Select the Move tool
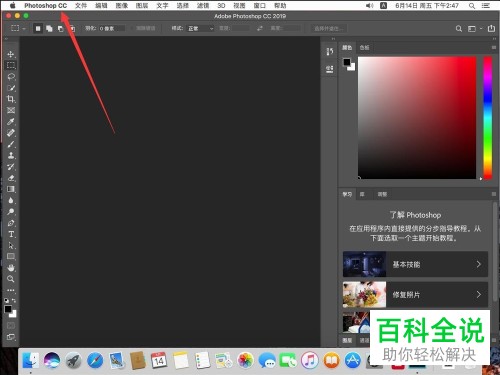Image resolution: width=500 pixels, height=375 pixels. [x=11, y=54]
